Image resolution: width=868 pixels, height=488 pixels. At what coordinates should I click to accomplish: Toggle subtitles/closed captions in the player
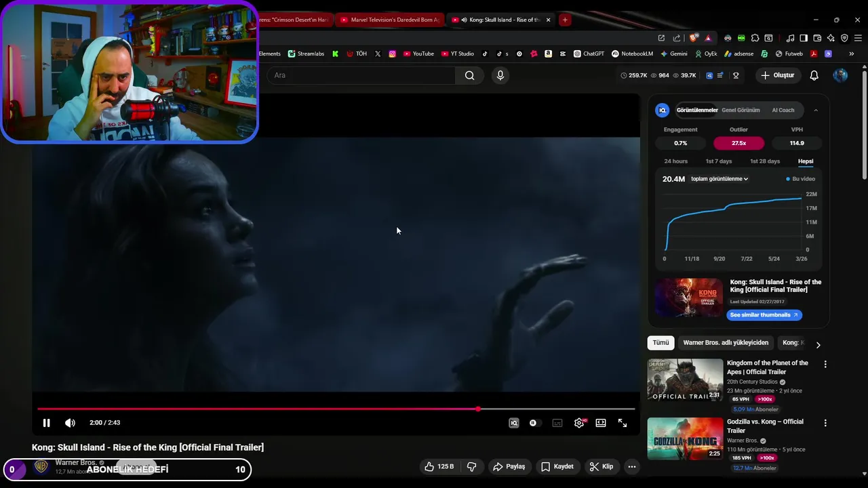557,423
